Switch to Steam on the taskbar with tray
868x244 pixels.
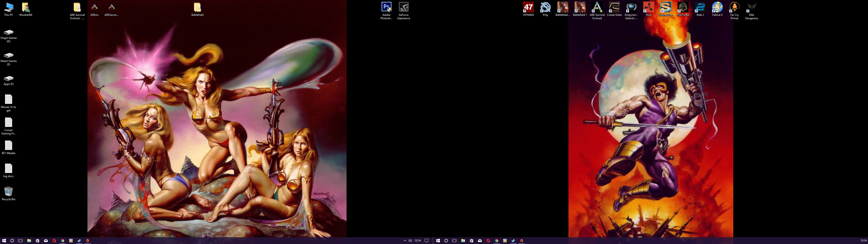point(79,241)
